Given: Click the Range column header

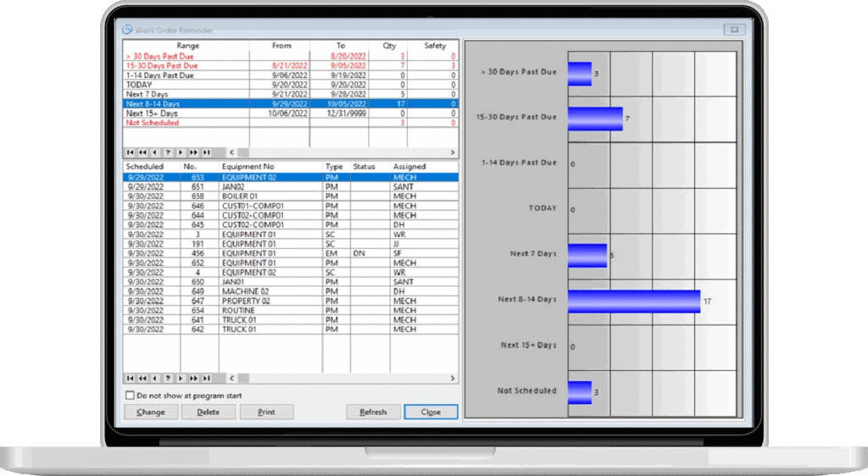Looking at the screenshot, I should click(187, 46).
